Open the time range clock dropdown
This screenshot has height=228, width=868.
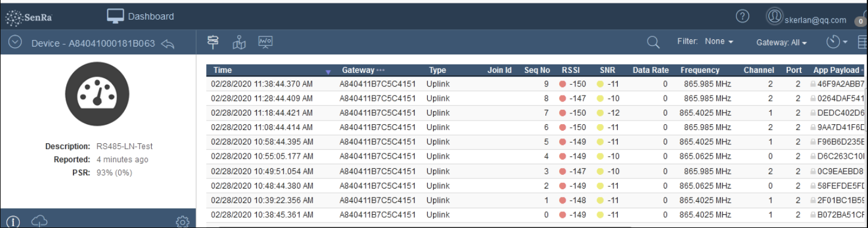[x=837, y=42]
